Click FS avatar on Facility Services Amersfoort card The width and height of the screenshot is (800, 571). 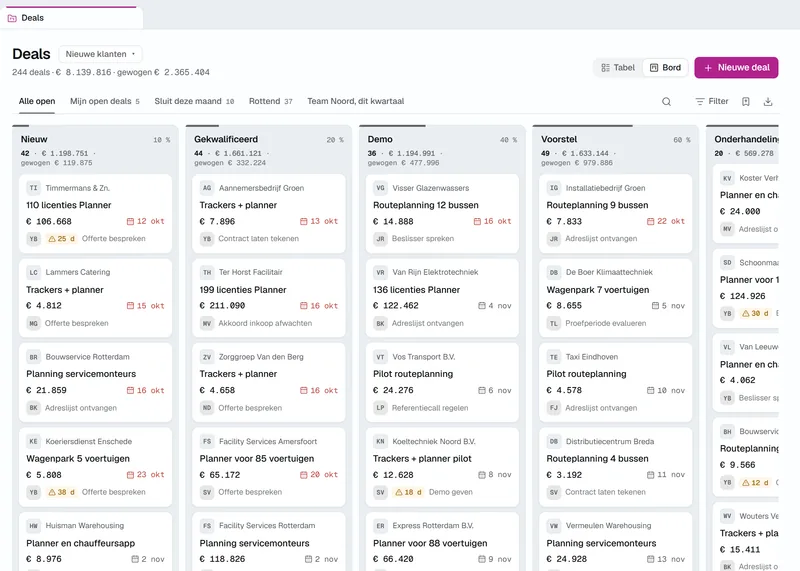point(207,441)
